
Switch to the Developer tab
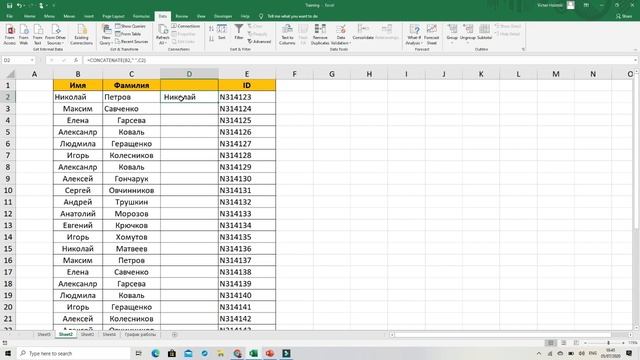(223, 16)
